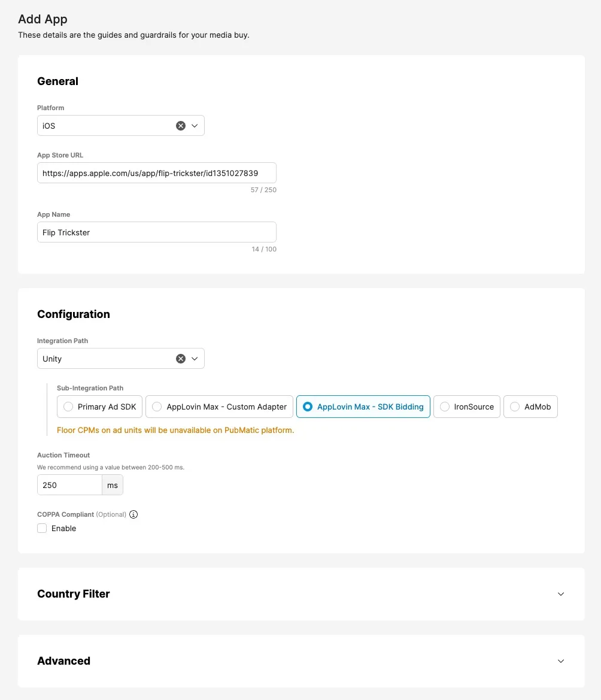The width and height of the screenshot is (601, 700).
Task: Click the Advanced section chevron
Action: click(561, 660)
